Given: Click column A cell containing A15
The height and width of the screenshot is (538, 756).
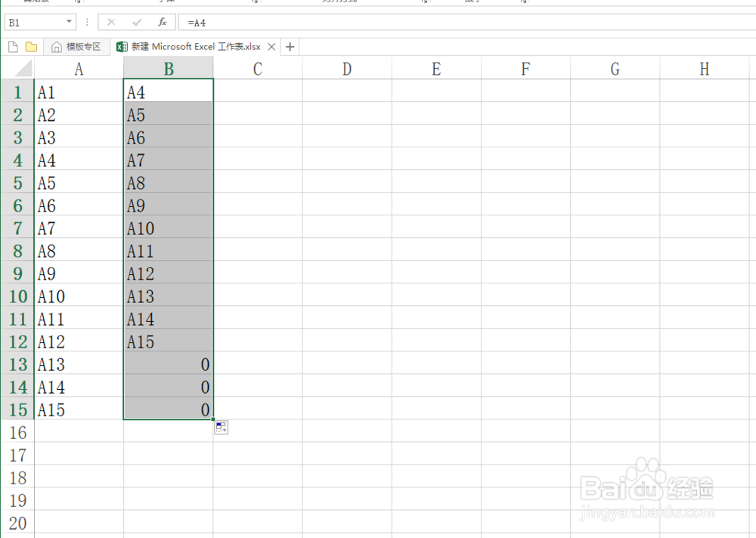Looking at the screenshot, I should tap(79, 408).
